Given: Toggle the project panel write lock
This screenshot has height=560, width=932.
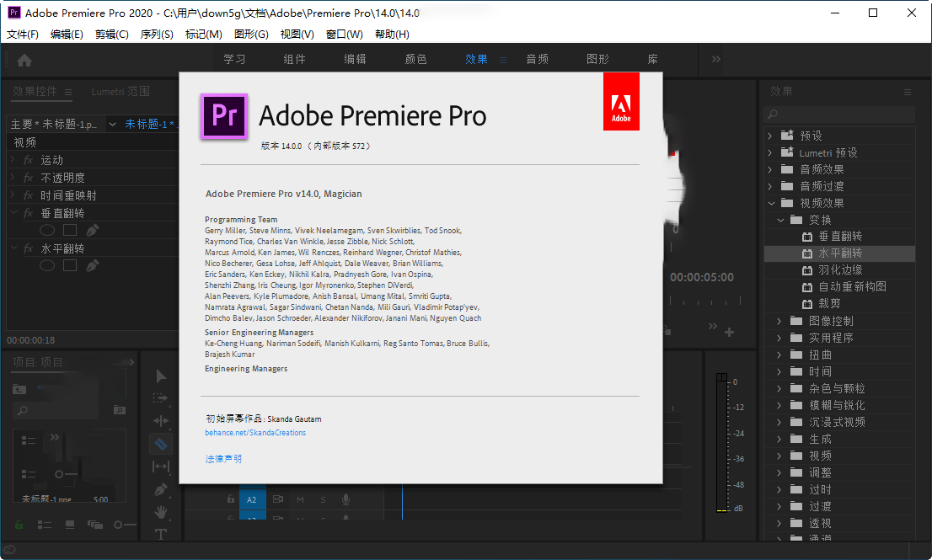Looking at the screenshot, I should 19,525.
